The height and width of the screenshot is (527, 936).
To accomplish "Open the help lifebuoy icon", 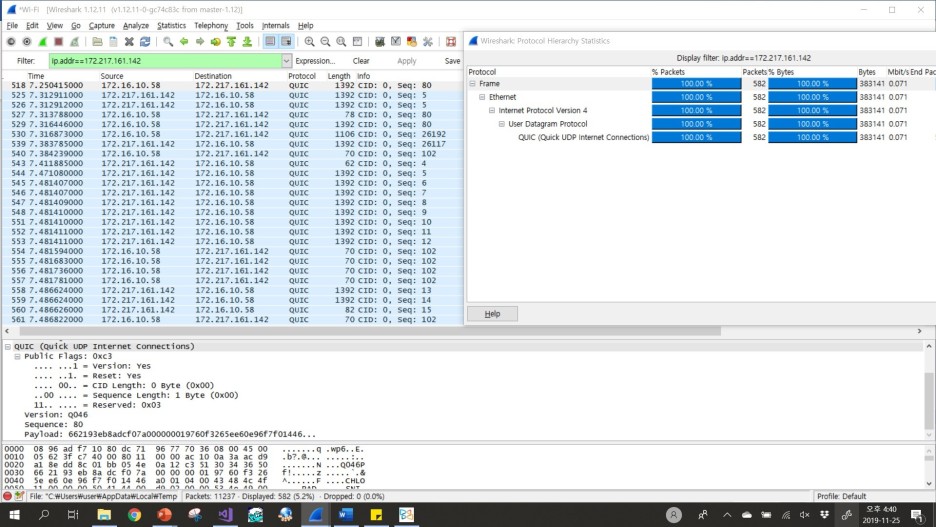I will [451, 41].
